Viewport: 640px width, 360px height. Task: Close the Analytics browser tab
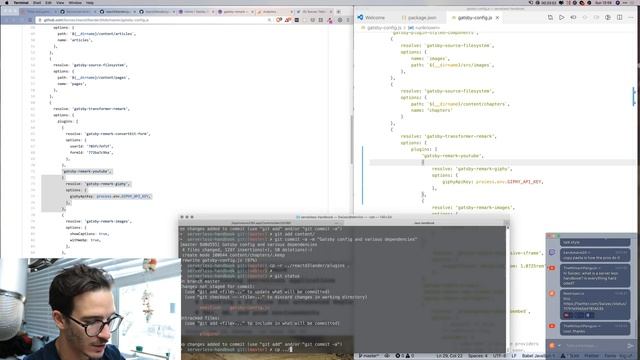tap(291, 11)
